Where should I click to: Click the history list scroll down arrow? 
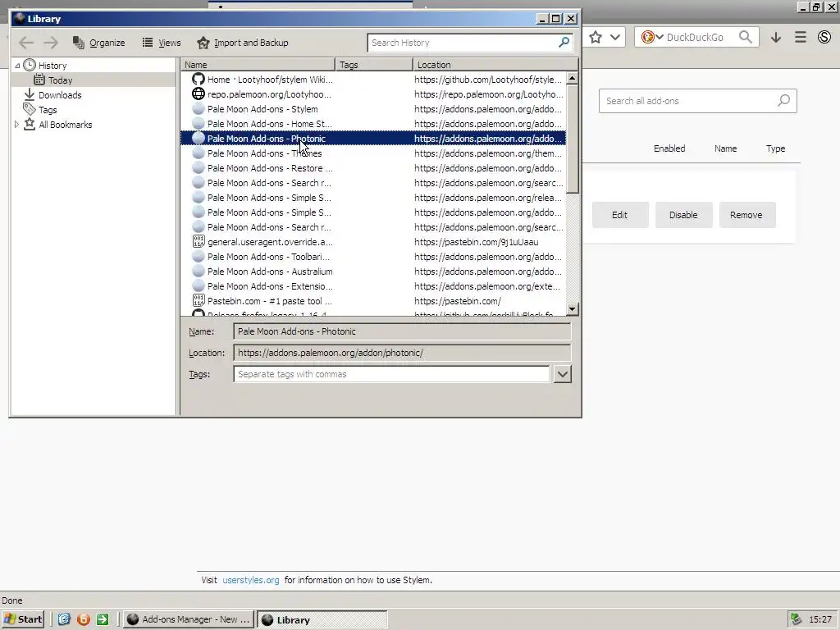[572, 309]
